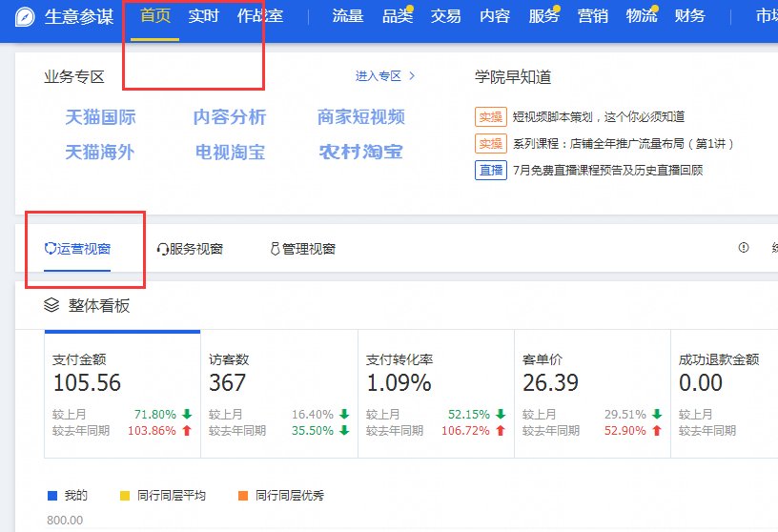The width and height of the screenshot is (778, 532).
Task: Click the green down arrow beside 29.51%
Action: click(657, 414)
